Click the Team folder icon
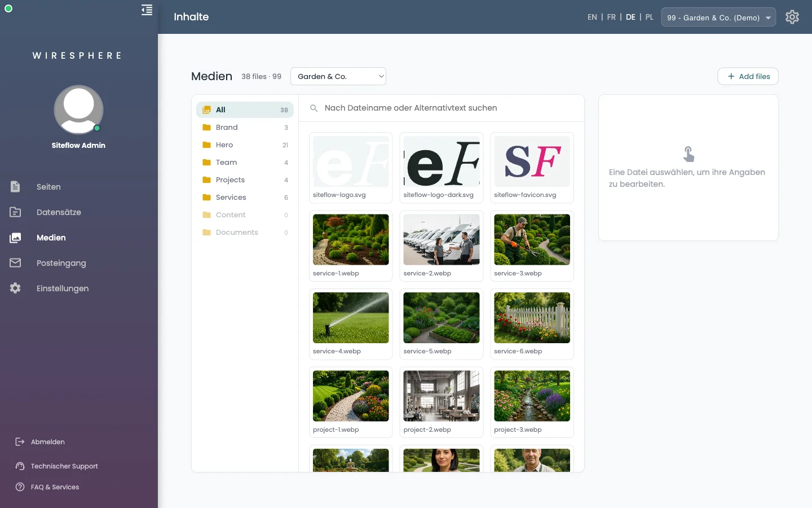This screenshot has width=812, height=508. point(206,163)
